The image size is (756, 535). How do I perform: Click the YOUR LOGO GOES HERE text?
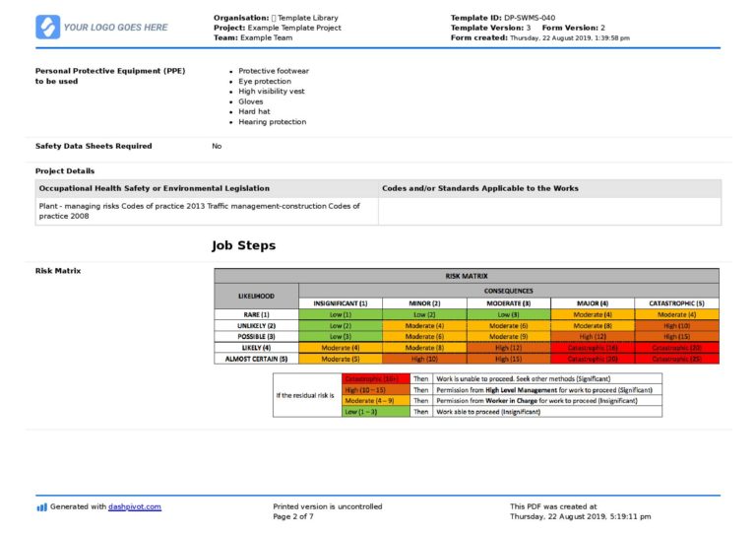[x=116, y=28]
